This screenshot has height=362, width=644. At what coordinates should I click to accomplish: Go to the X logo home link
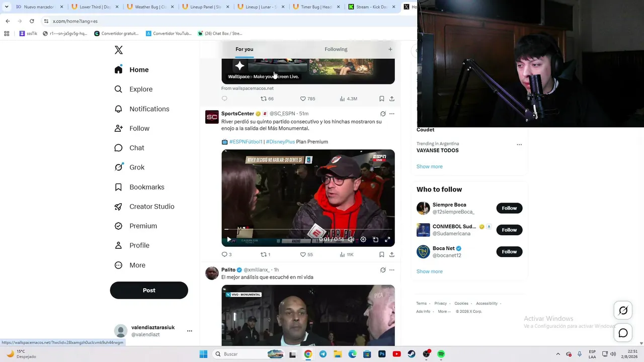point(119,50)
